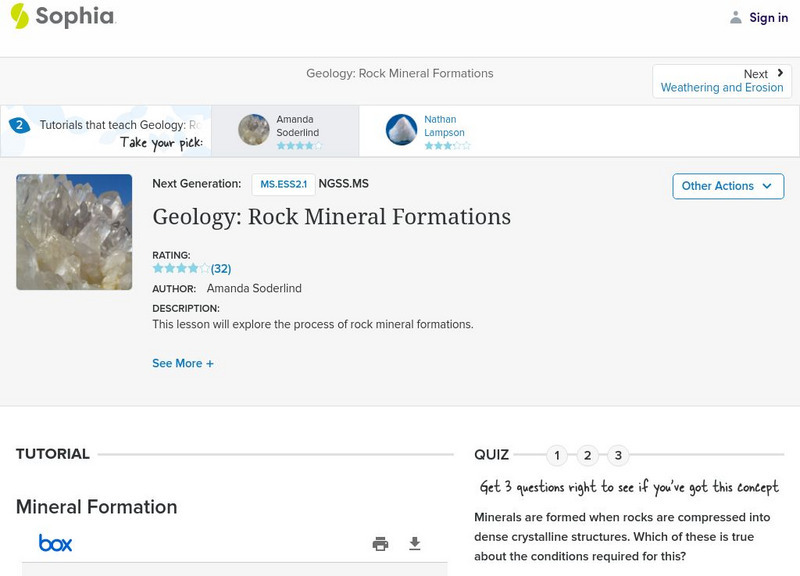
Task: Go to next lesson Weathering and Erosion
Action: (x=722, y=81)
